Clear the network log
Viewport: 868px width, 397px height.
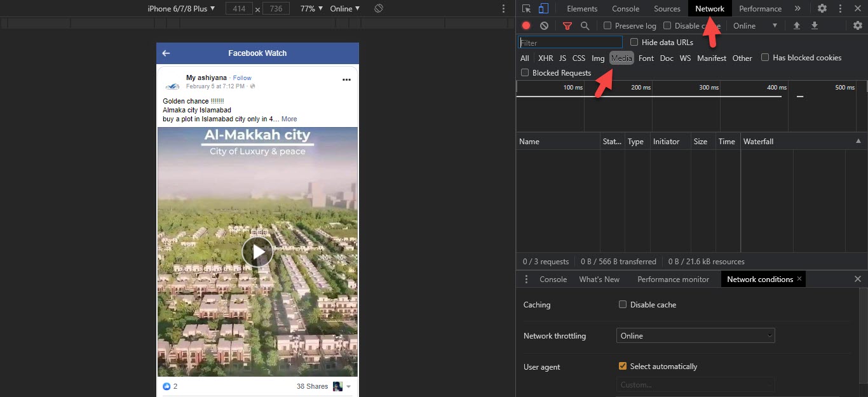pos(545,26)
